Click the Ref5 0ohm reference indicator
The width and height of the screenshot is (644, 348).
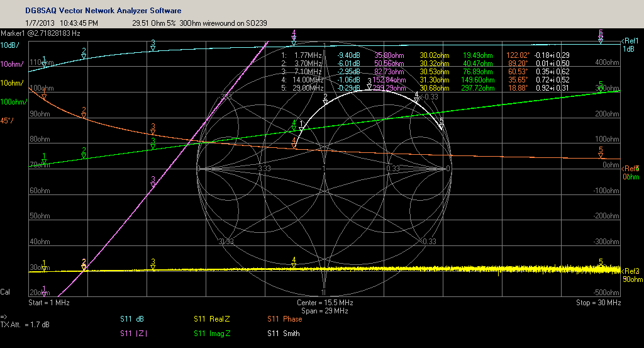click(630, 172)
